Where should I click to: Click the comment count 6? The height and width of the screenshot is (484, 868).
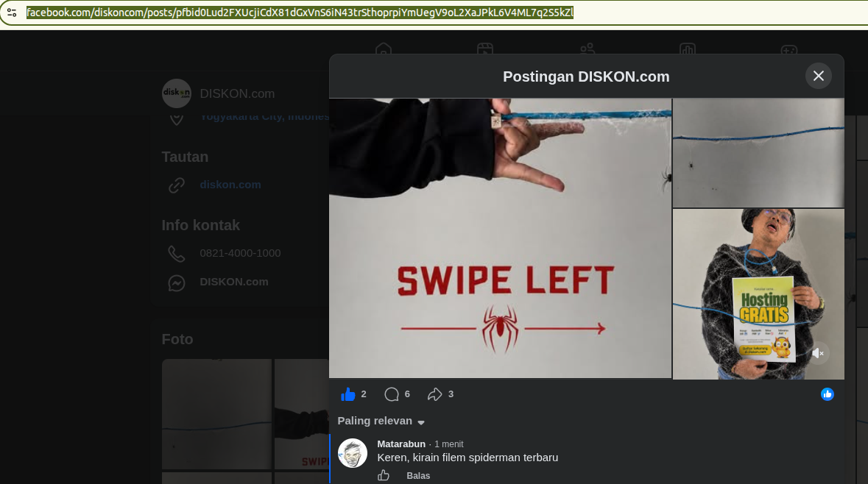(x=407, y=394)
